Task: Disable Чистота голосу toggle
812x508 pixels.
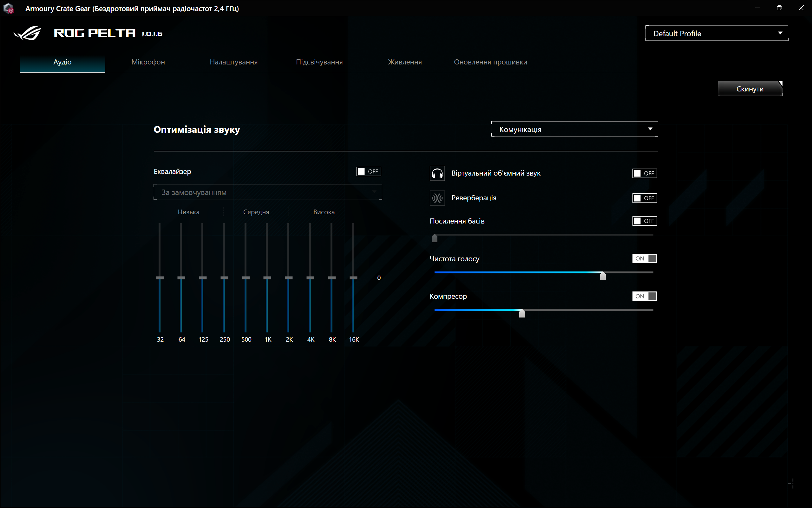Action: tap(645, 258)
